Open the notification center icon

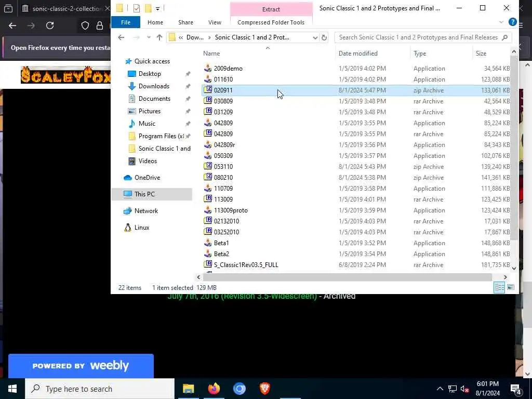coord(515,389)
